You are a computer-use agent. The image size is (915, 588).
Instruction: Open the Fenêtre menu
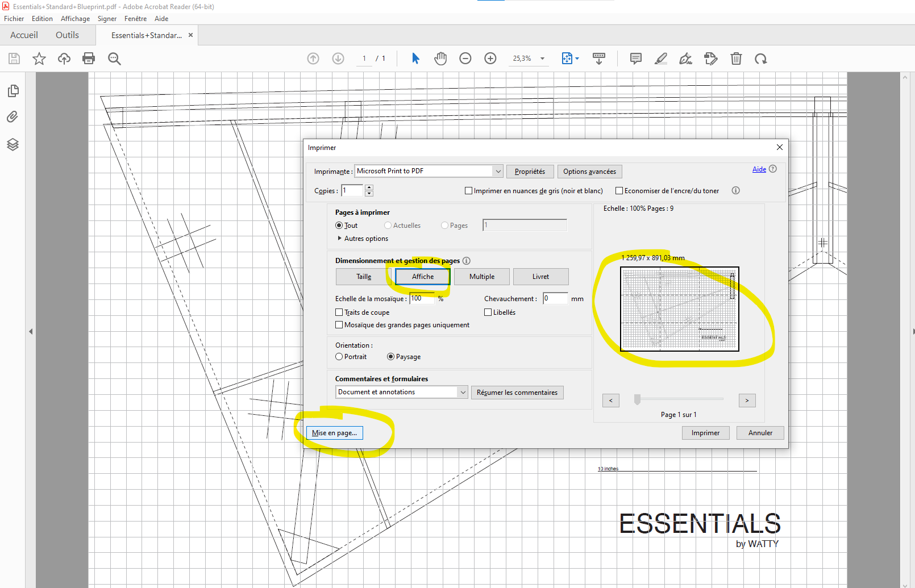pyautogui.click(x=135, y=19)
